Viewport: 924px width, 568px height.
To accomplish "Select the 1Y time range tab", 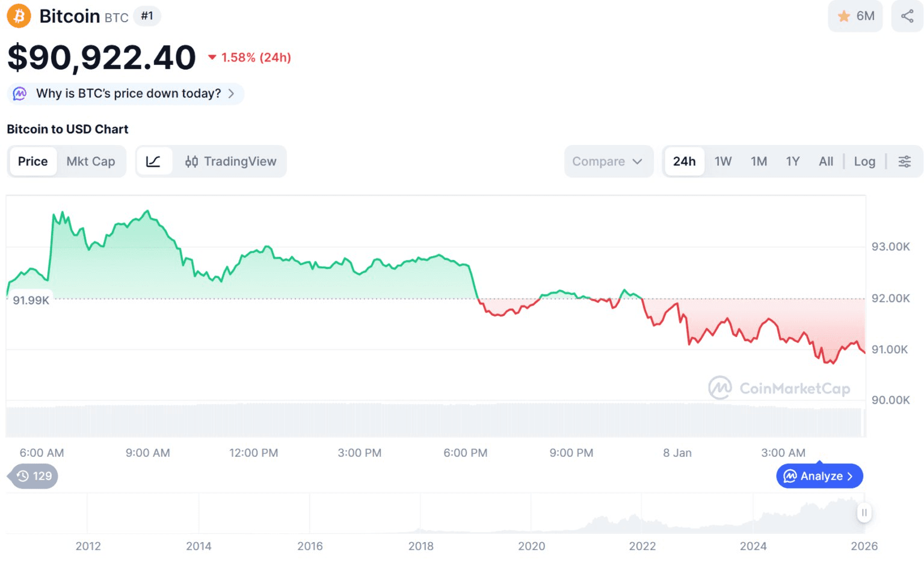I will (793, 161).
